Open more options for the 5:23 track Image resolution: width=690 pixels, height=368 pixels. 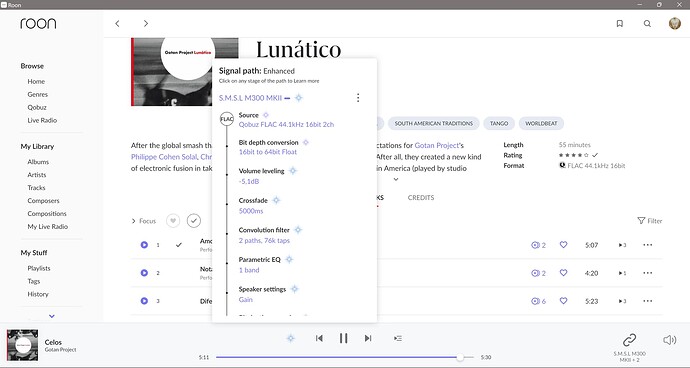tap(647, 301)
